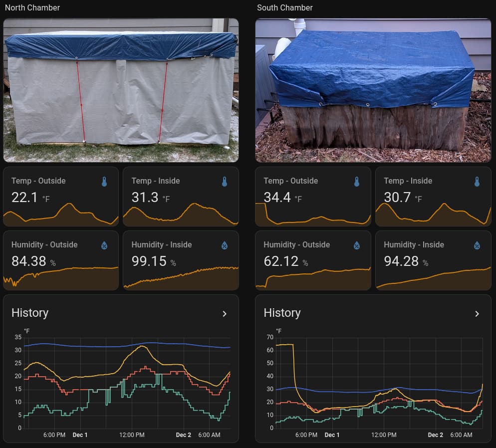Click North Chamber Temp - Inside thermometer icon
Image resolution: width=496 pixels, height=448 pixels.
pos(225,182)
